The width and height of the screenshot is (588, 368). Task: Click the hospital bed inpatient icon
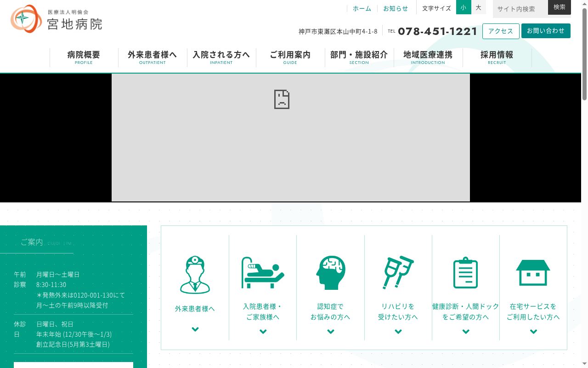pyautogui.click(x=263, y=273)
